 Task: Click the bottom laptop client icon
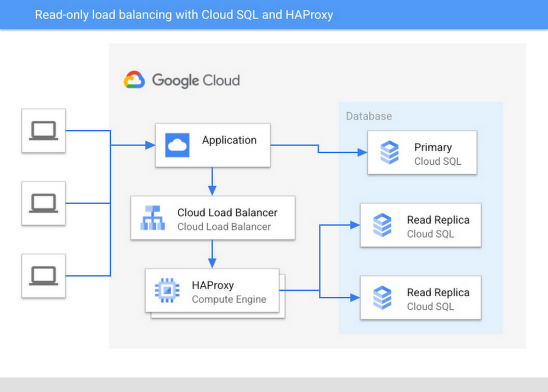43,276
